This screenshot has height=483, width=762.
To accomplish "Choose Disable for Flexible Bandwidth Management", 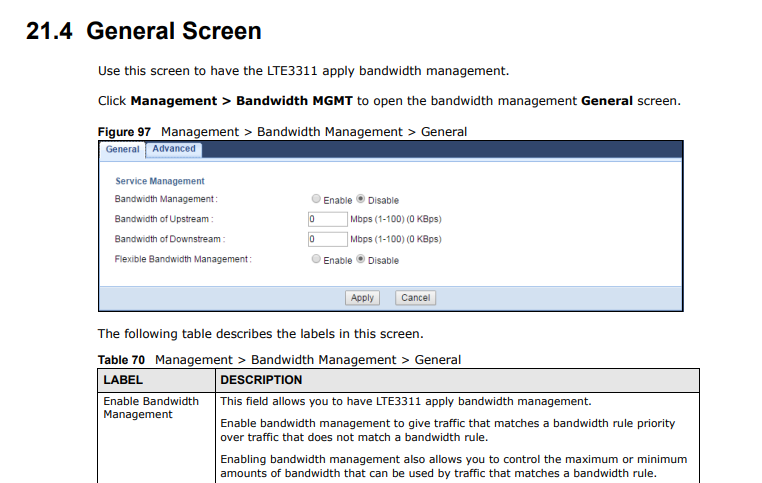I will [361, 260].
